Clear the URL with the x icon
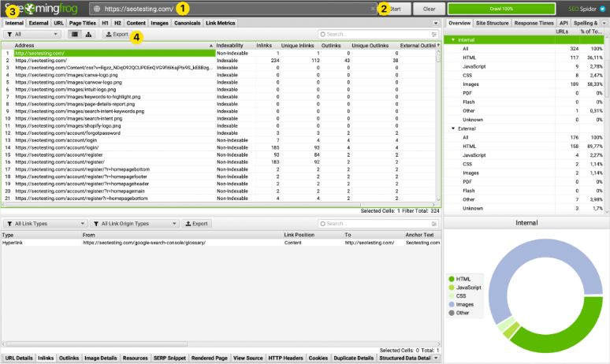Viewport: 610px width, 364px height. (x=373, y=9)
